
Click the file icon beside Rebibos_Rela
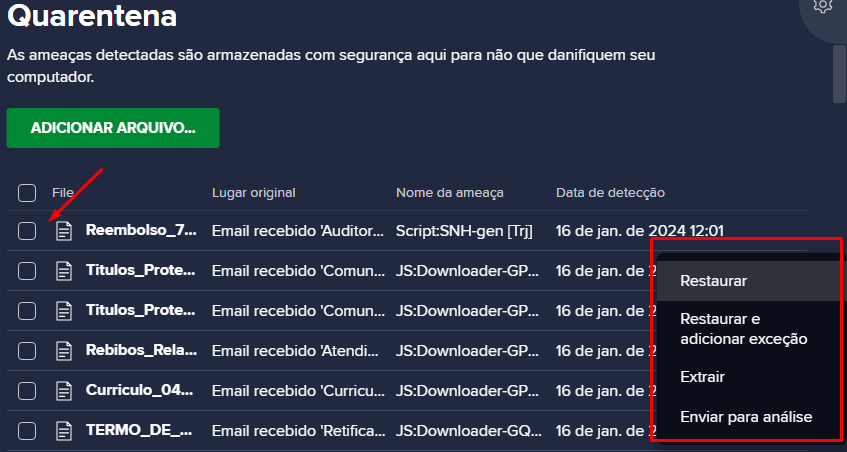[x=64, y=351]
